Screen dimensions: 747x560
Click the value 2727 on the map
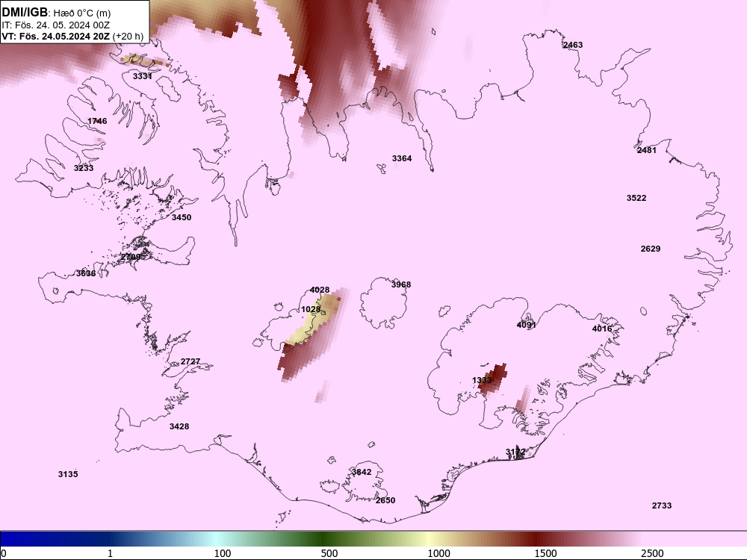190,361
